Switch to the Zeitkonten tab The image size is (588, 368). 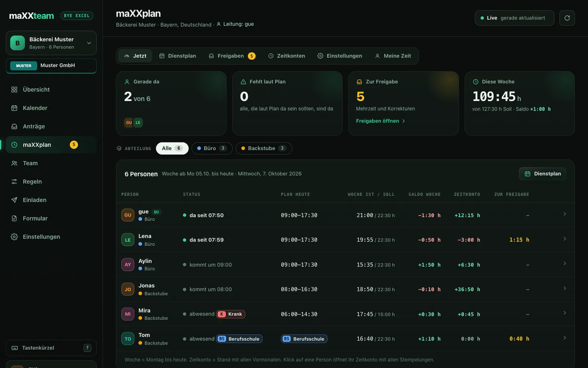coord(287,56)
